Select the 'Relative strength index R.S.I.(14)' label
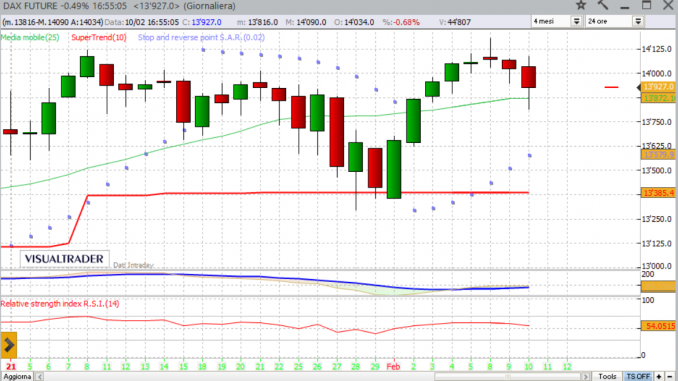 point(60,304)
